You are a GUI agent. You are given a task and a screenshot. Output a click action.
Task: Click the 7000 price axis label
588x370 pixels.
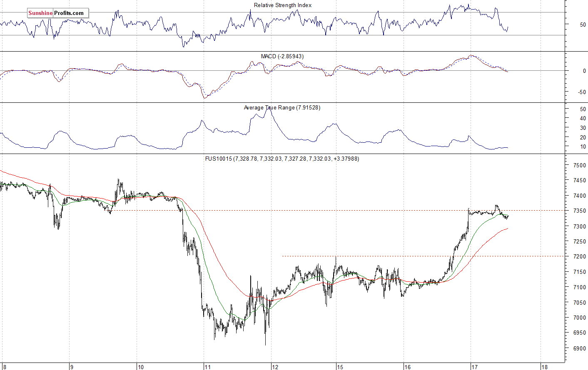pyautogui.click(x=580, y=318)
